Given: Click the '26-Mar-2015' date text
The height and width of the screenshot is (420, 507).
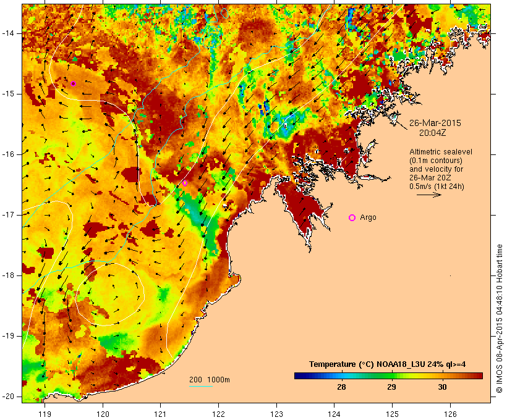Looking at the screenshot, I should click(435, 123).
